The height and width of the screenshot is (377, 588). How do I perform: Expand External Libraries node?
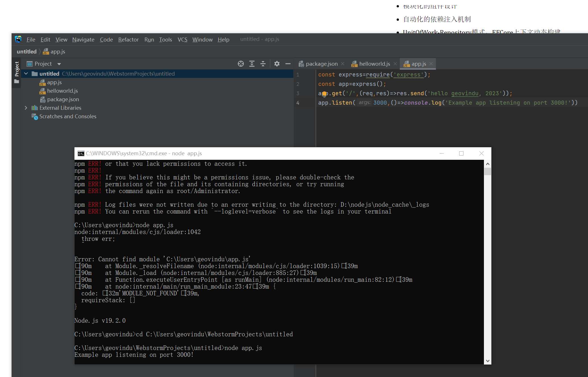[26, 108]
